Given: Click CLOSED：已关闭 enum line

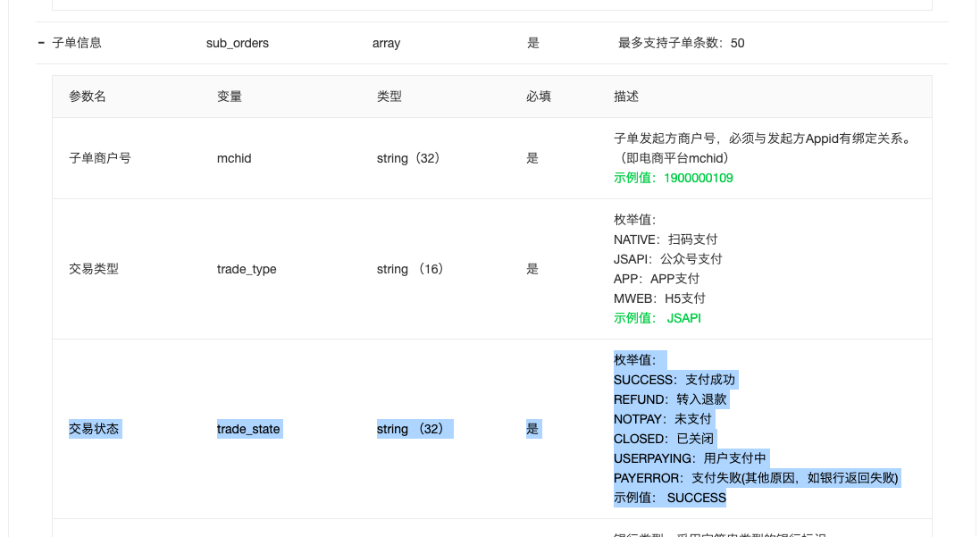Looking at the screenshot, I should click(x=664, y=439).
